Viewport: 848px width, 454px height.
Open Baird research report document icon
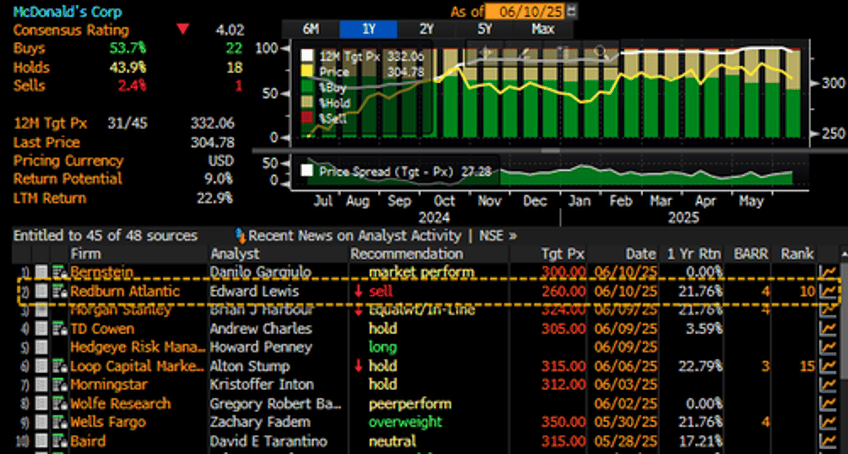[x=58, y=441]
